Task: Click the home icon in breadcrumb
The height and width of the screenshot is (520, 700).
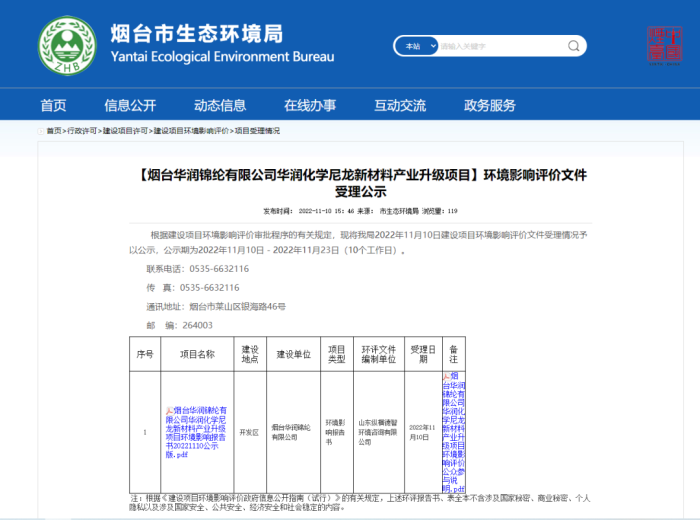Action: [x=40, y=131]
